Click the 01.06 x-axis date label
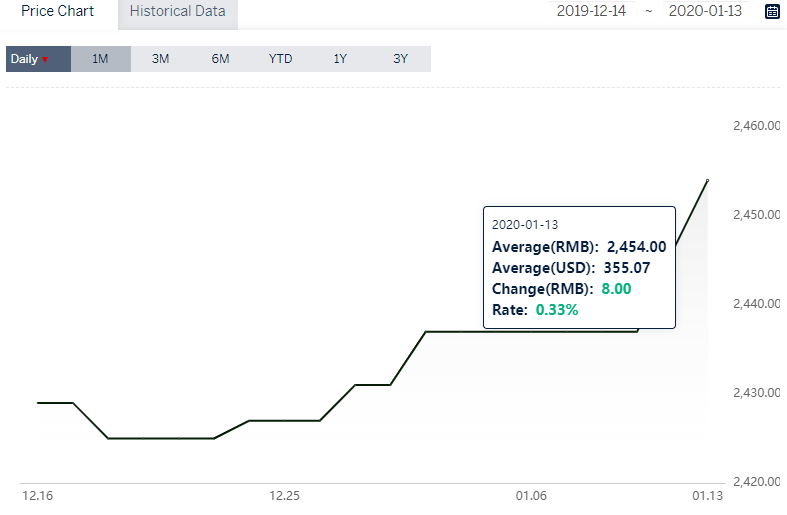787x515 pixels. 531,496
